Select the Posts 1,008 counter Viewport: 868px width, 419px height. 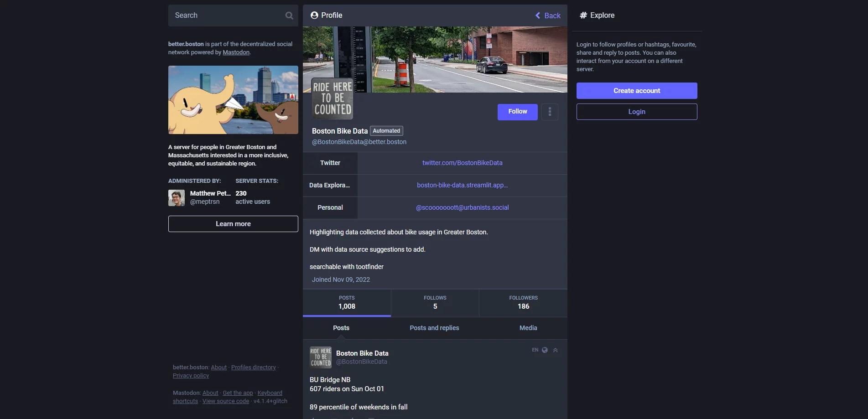347,303
